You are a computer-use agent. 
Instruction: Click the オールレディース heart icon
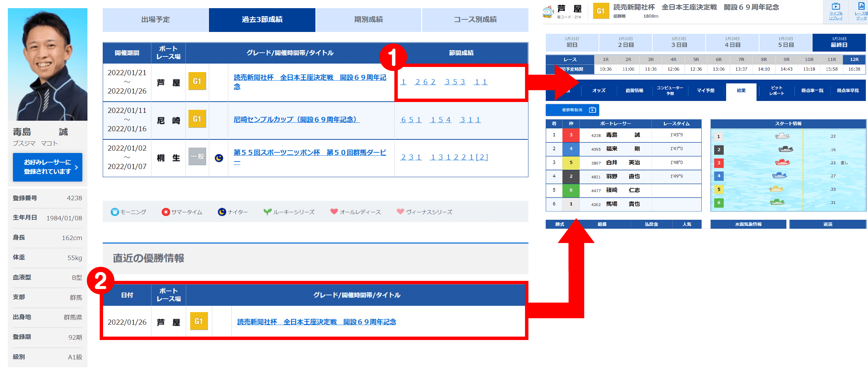point(334,211)
